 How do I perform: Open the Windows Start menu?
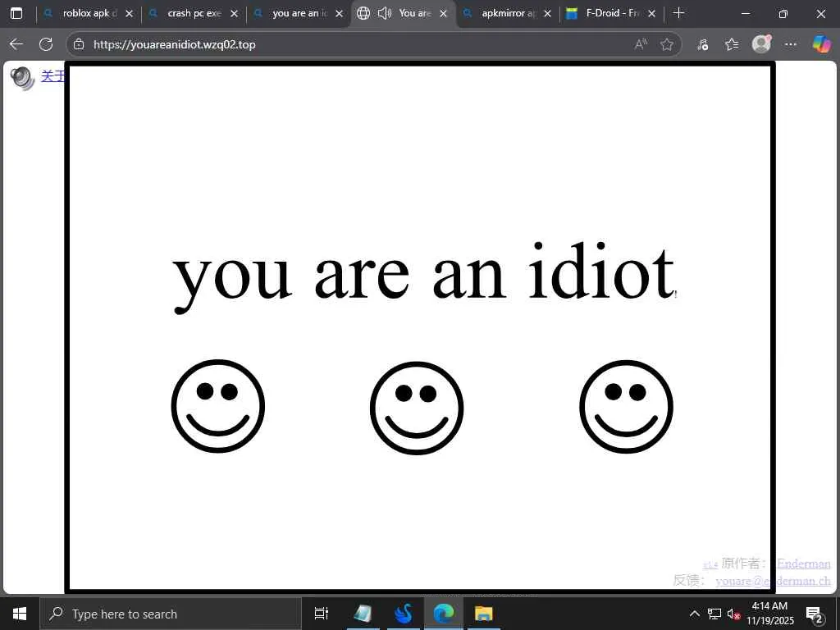20,614
